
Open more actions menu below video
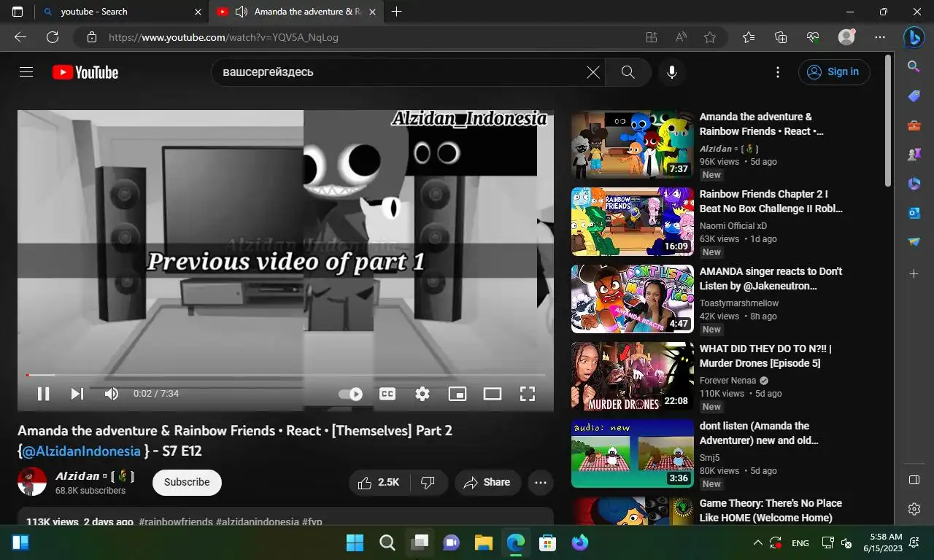coord(541,482)
